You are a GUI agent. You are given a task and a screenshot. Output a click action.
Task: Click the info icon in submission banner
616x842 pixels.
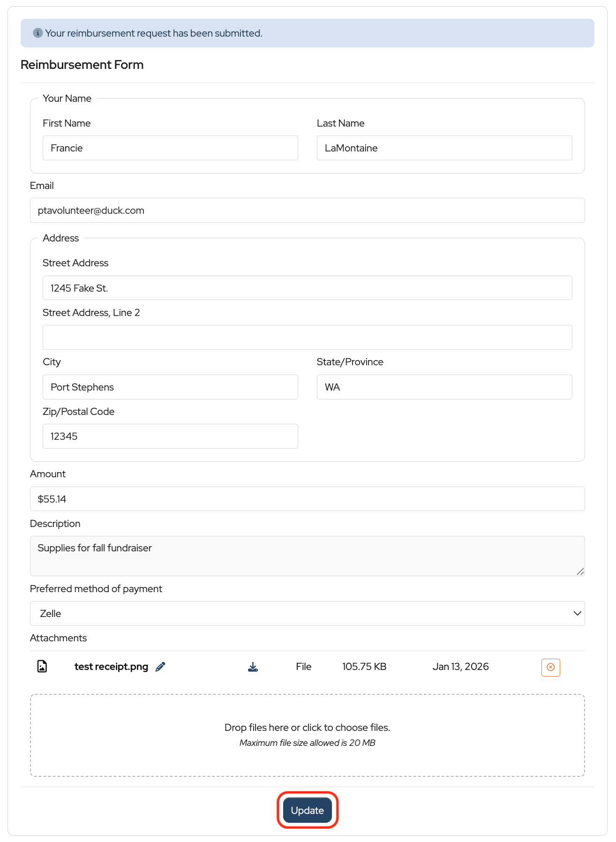[38, 33]
